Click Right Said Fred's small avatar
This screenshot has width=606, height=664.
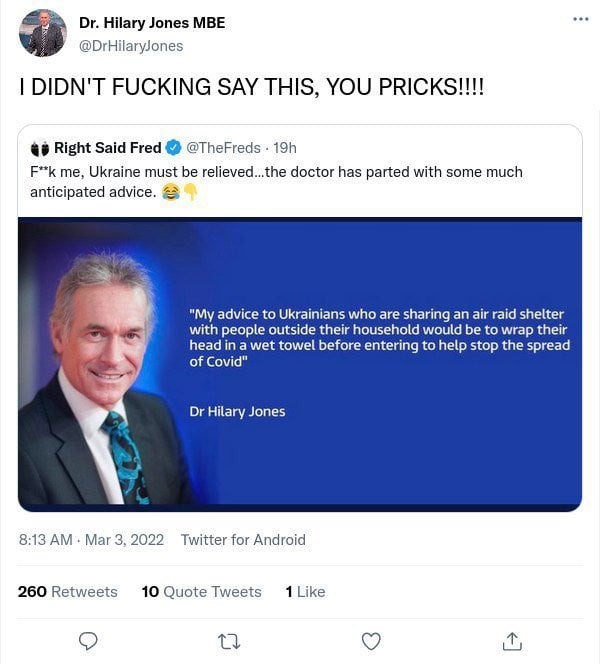40,148
